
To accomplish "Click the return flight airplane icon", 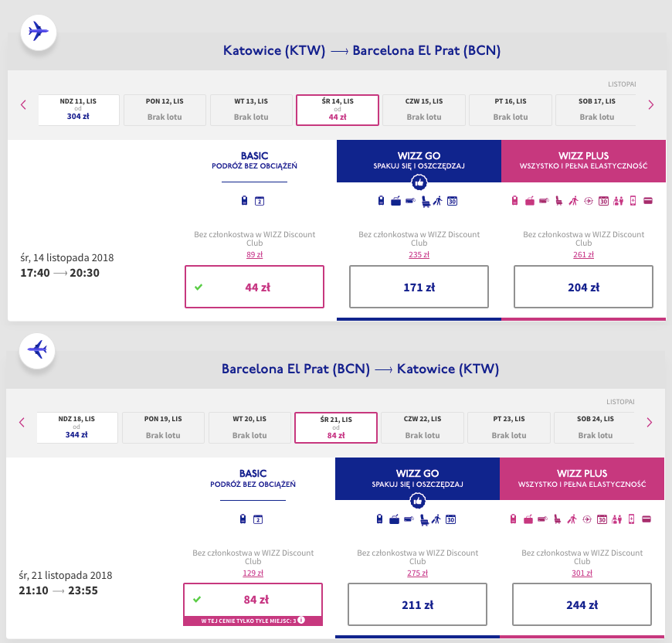I will coord(37,350).
